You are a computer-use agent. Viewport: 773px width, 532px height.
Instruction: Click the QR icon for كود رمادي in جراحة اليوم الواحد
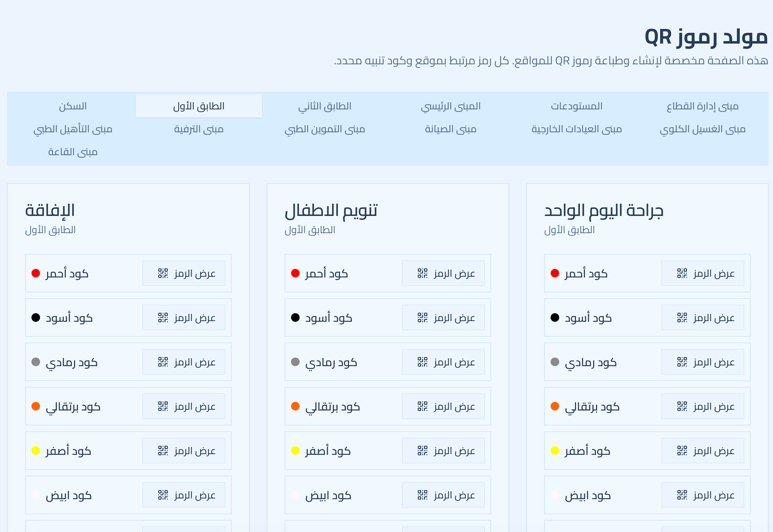pos(682,361)
